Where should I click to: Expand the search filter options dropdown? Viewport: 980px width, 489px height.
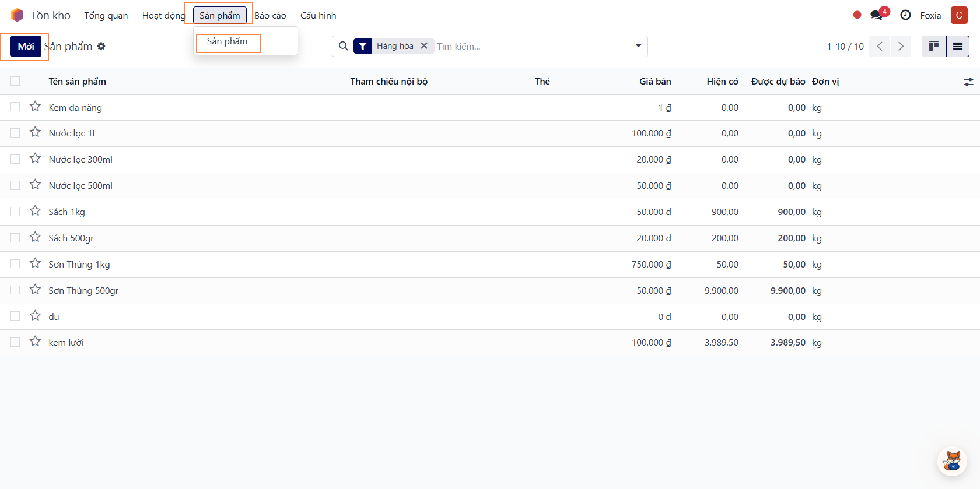(x=638, y=46)
